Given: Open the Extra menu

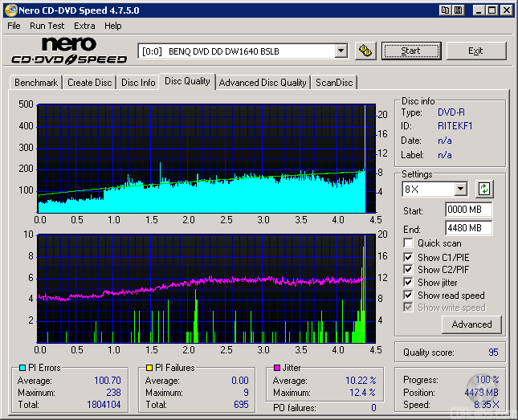Looking at the screenshot, I should tap(84, 26).
